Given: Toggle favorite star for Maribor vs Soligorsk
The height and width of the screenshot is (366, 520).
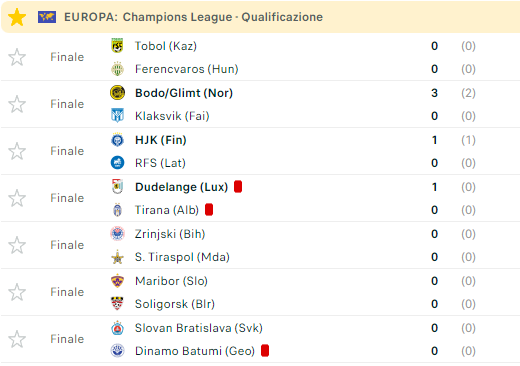Looking at the screenshot, I should point(17,292).
